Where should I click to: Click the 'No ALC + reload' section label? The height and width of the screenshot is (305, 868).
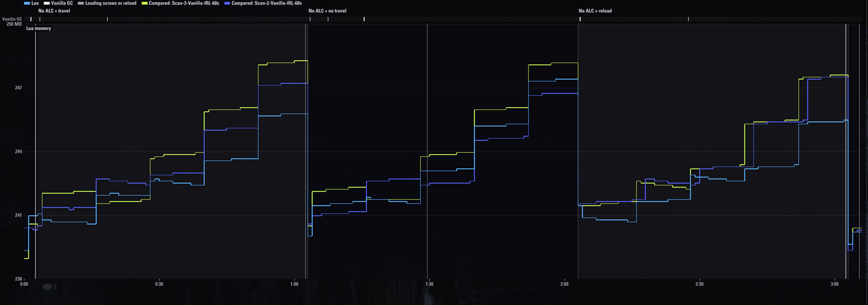[595, 11]
